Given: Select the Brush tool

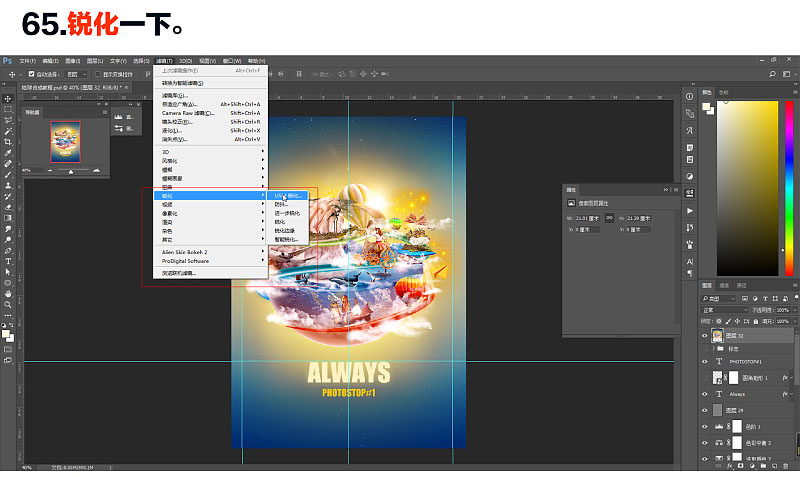Looking at the screenshot, I should [8, 174].
